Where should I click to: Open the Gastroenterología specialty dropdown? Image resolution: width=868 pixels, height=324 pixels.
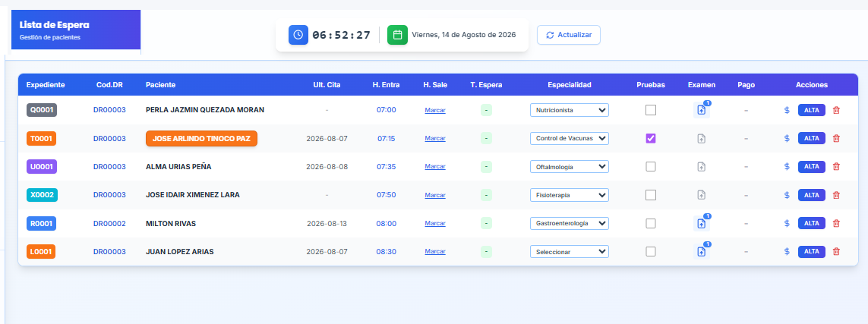click(569, 223)
